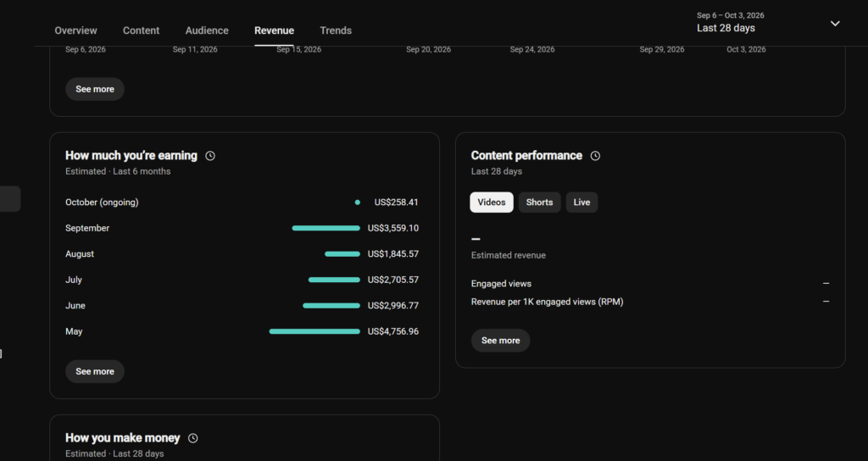Click the US$2,996.77 June amount

point(393,305)
